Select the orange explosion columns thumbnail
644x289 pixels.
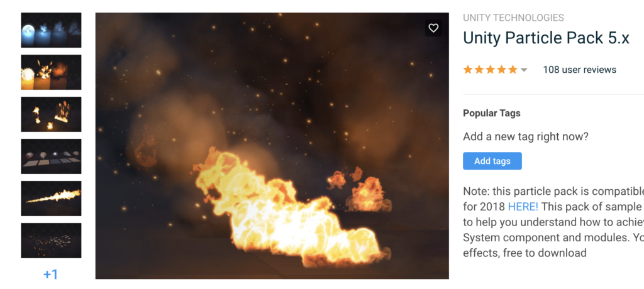pos(52,72)
